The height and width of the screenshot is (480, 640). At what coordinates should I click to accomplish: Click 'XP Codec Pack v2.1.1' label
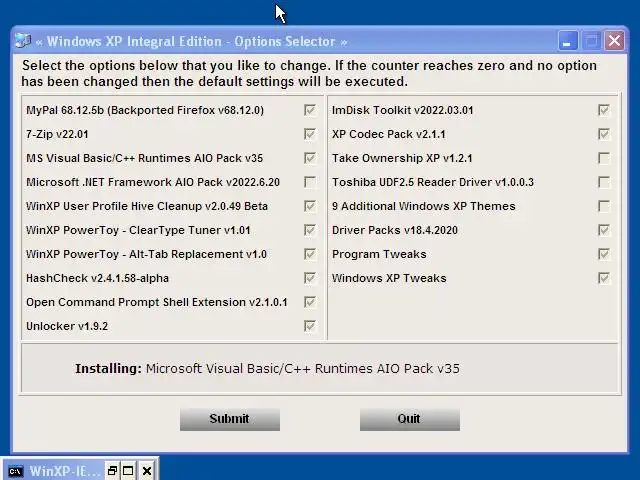click(389, 134)
